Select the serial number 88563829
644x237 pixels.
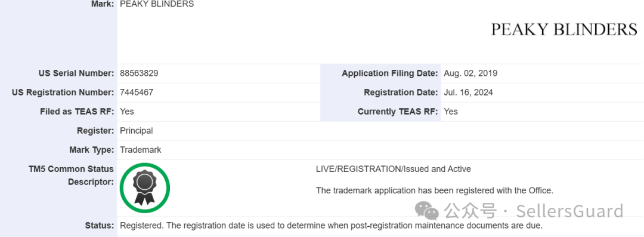[139, 73]
